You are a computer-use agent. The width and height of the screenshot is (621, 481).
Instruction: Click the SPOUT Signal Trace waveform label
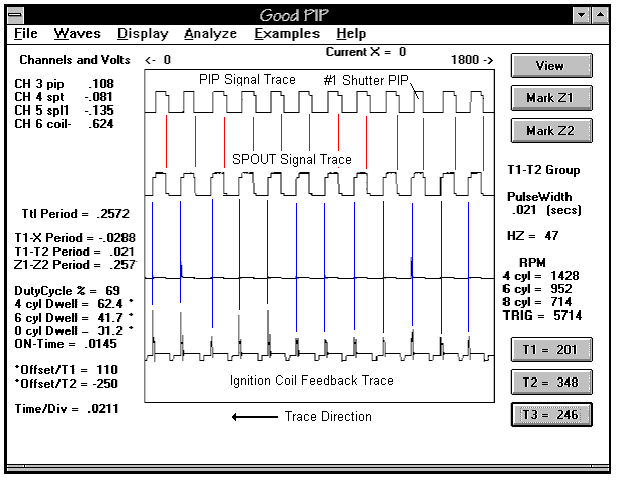tap(292, 160)
